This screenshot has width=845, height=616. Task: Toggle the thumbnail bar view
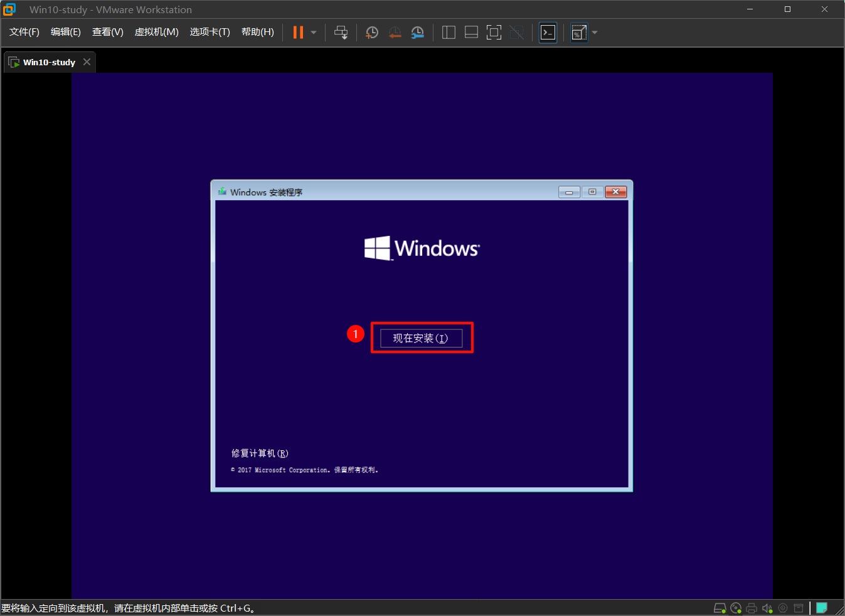click(x=471, y=33)
